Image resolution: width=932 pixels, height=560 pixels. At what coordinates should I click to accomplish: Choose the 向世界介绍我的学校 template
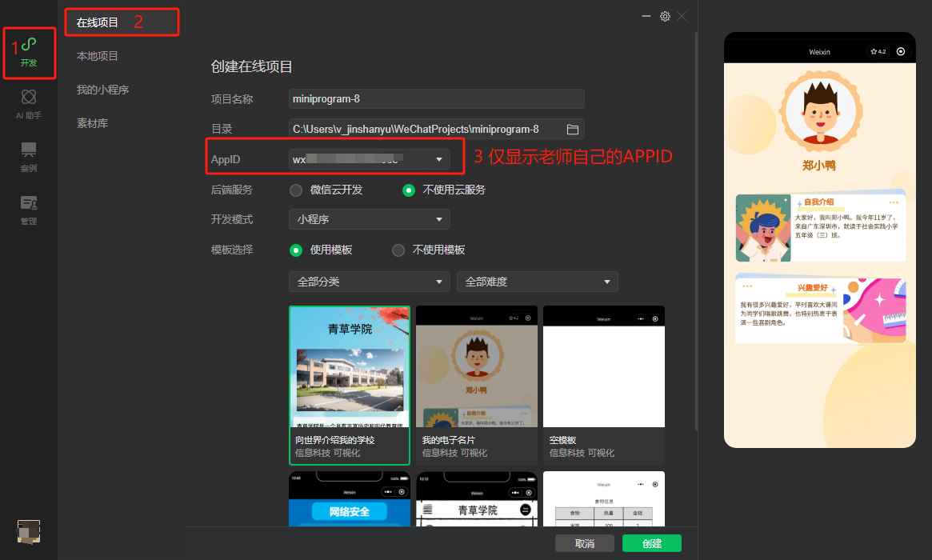pyautogui.click(x=350, y=386)
